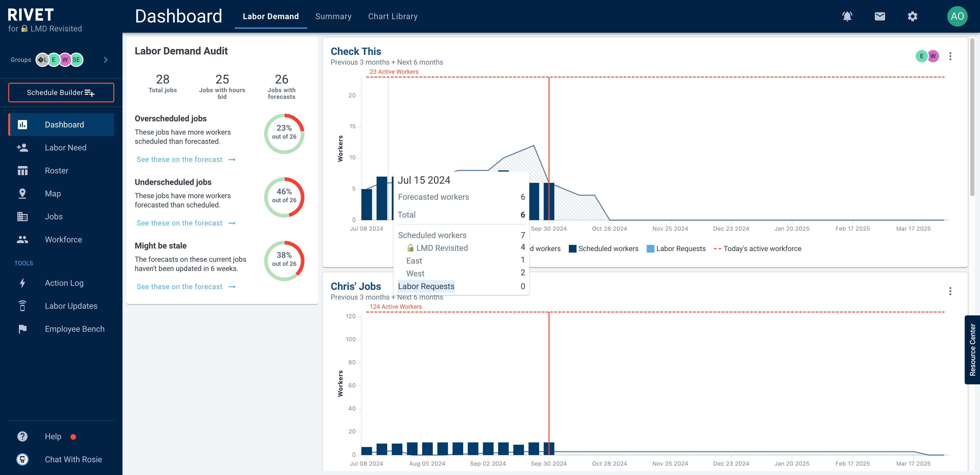Screen dimensions: 980x475
Task: Click the Rosie chatbot avatar icon
Action: tap(22, 459)
